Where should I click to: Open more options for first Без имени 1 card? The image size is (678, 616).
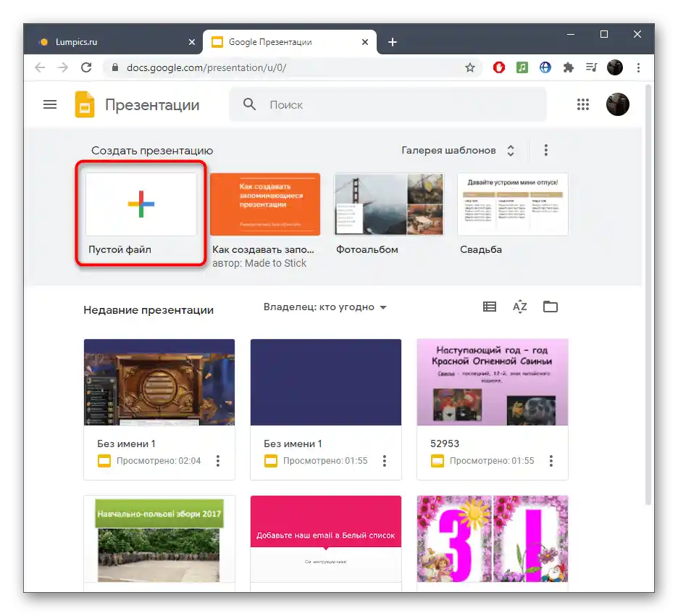(218, 461)
